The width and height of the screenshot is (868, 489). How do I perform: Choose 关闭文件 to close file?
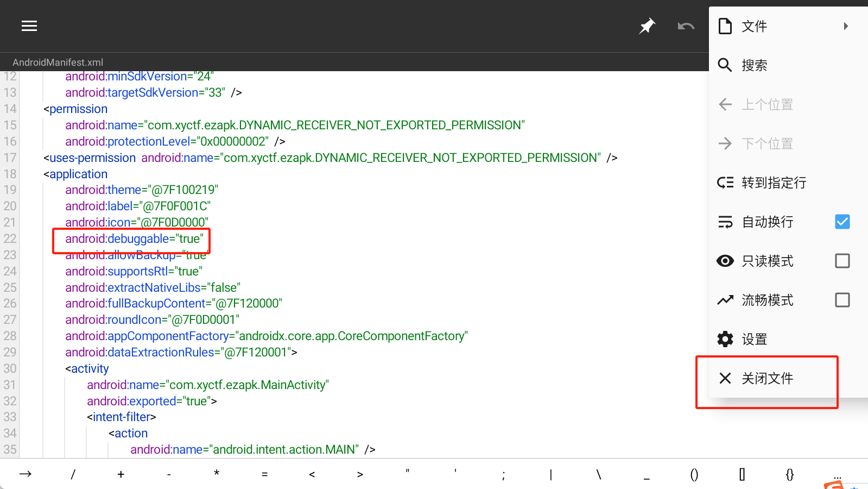[x=767, y=379]
